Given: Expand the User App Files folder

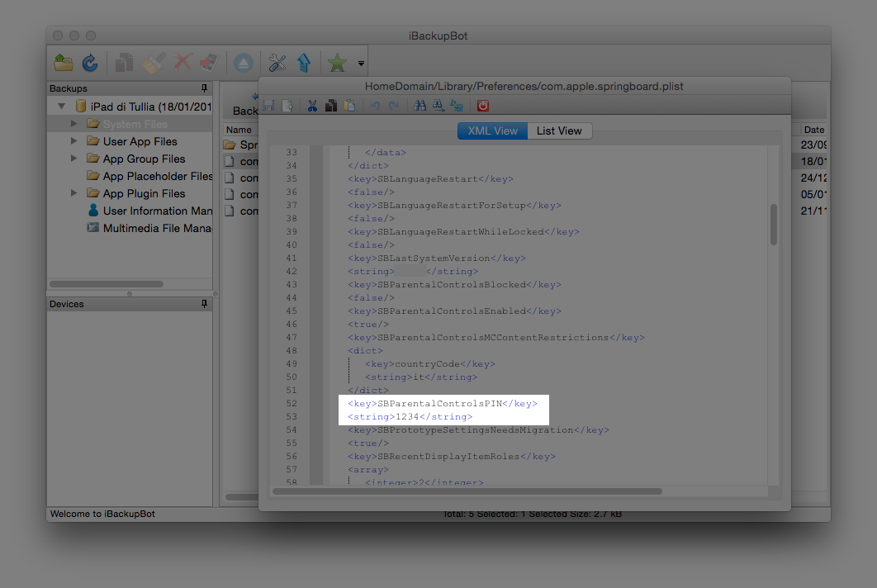Looking at the screenshot, I should point(73,141).
